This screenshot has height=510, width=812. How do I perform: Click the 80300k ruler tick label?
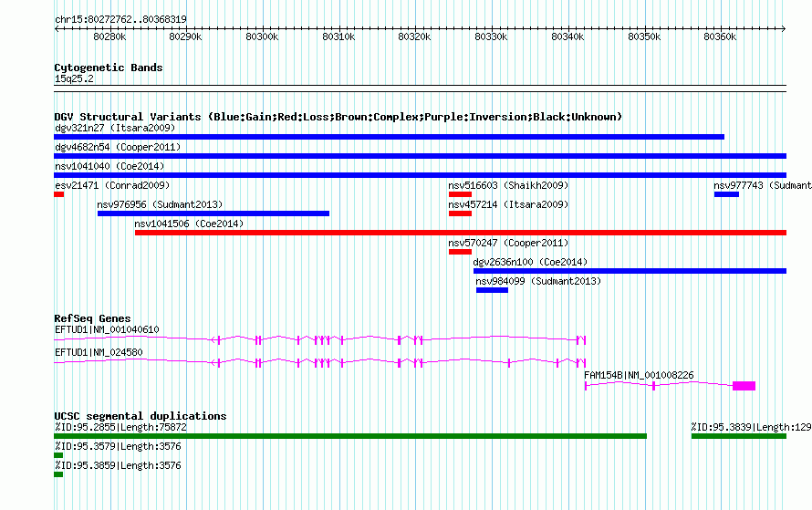pyautogui.click(x=262, y=36)
